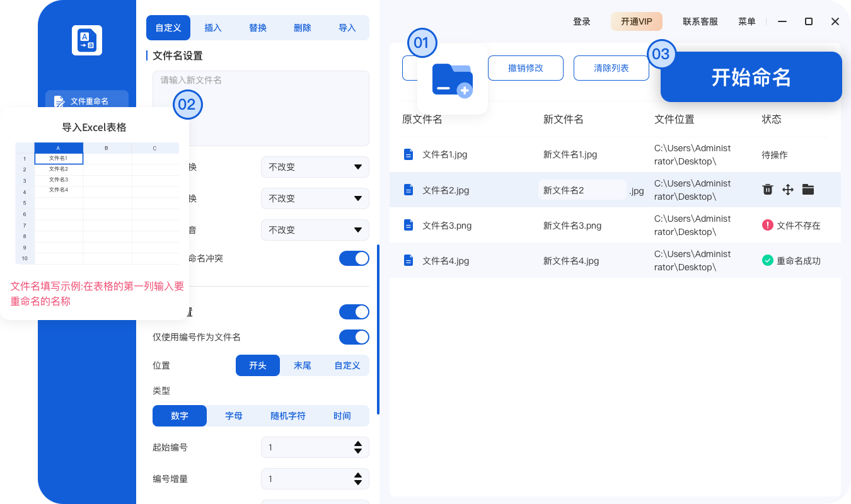Click the app logo icon in the sidebar
The height and width of the screenshot is (504, 851).
(86, 40)
